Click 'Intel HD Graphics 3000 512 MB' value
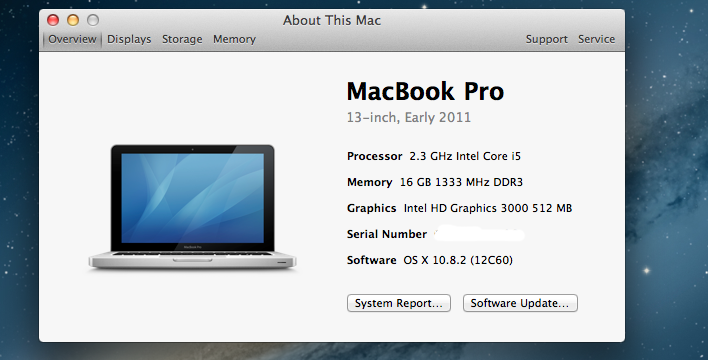Screen dimensions: 708x360 pos(488,208)
